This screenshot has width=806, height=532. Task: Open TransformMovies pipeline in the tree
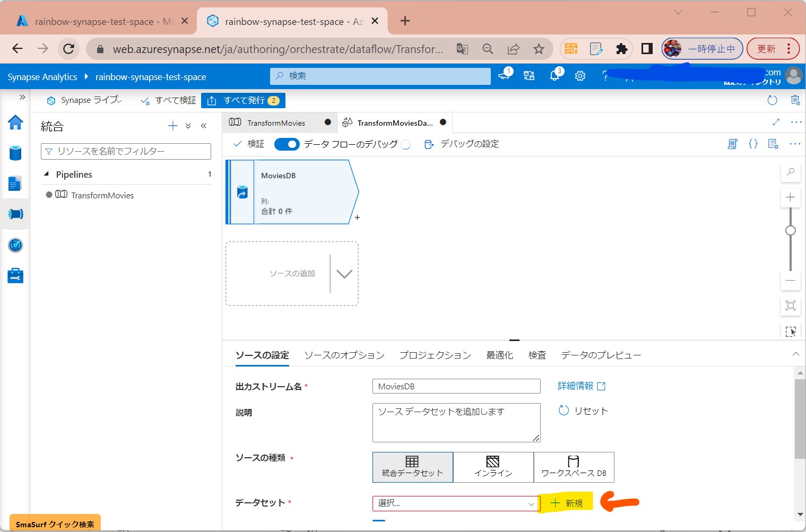102,195
